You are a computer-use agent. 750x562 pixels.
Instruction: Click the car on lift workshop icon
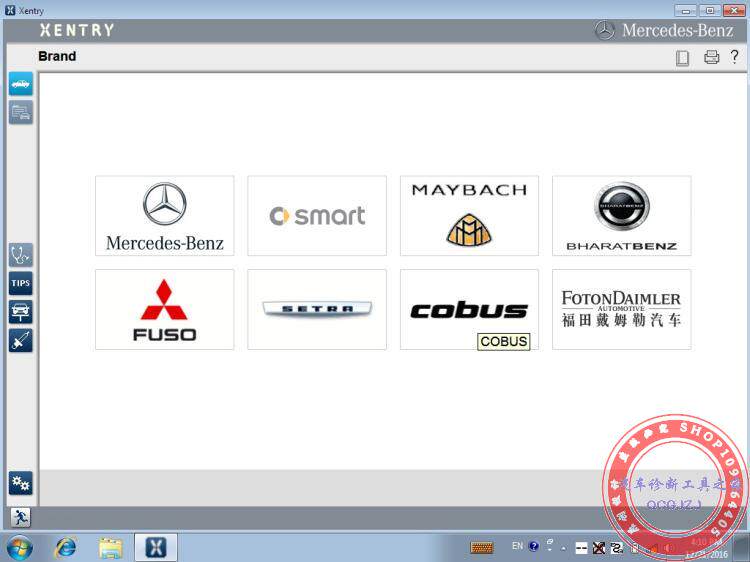coord(21,312)
